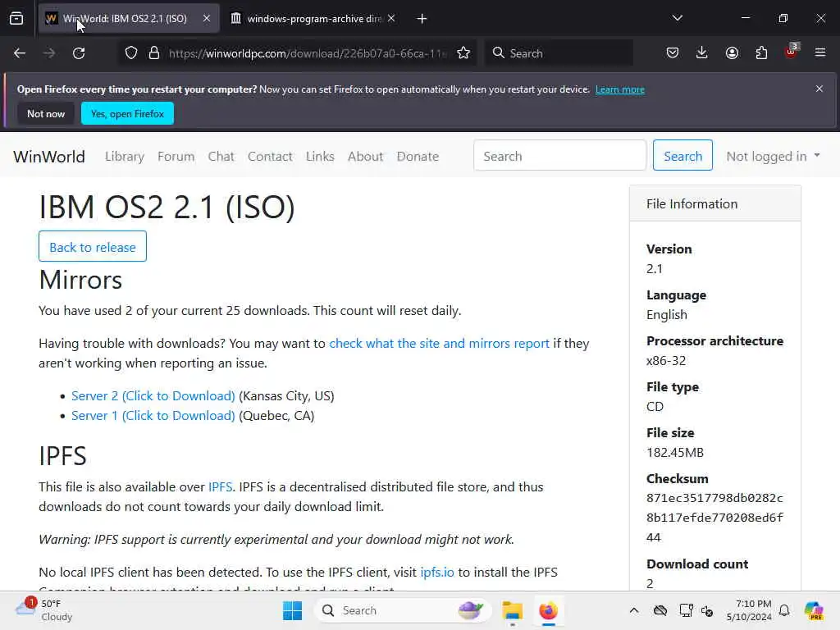840x630 pixels.
Task: Open the Contact menu item
Action: (270, 157)
